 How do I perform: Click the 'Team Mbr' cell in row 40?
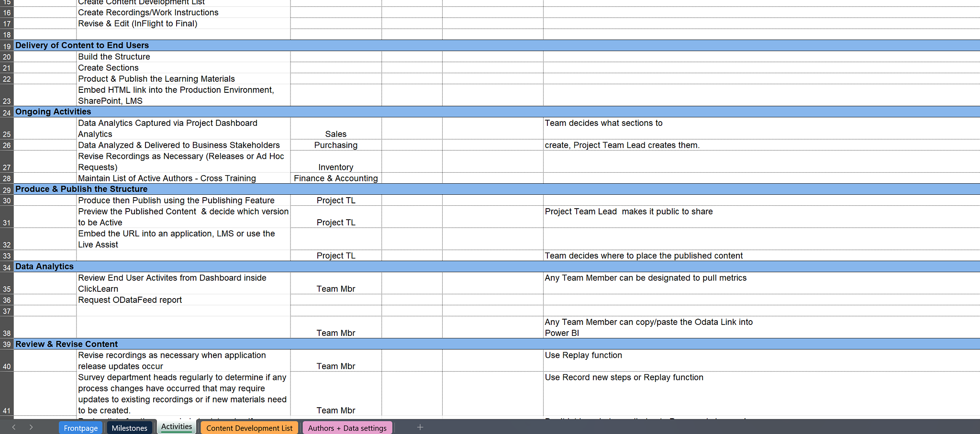click(x=335, y=366)
